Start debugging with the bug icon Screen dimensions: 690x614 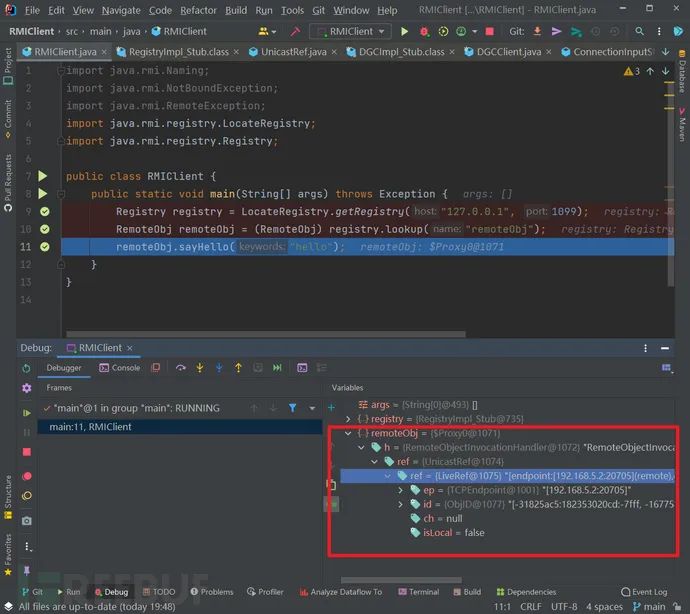tap(424, 31)
